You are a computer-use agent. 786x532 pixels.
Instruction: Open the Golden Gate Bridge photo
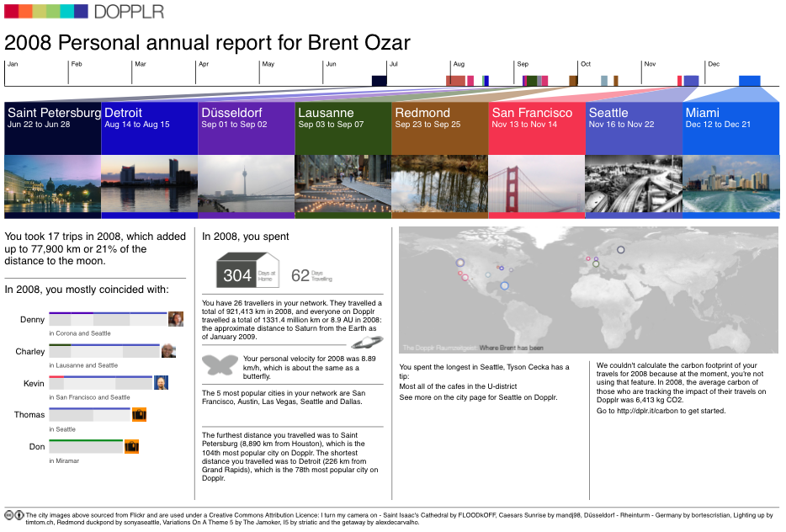[536, 184]
